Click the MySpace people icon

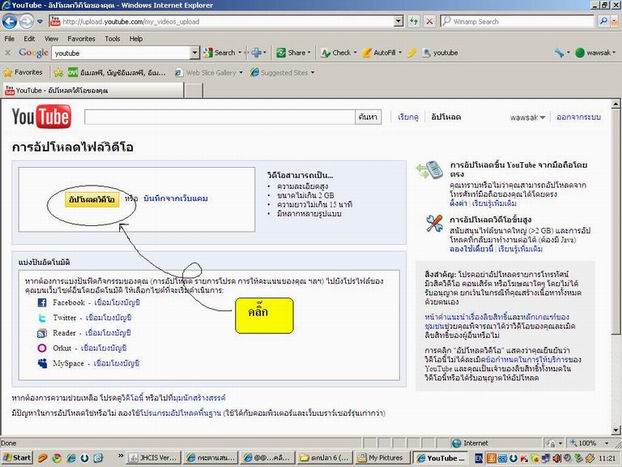coord(42,363)
